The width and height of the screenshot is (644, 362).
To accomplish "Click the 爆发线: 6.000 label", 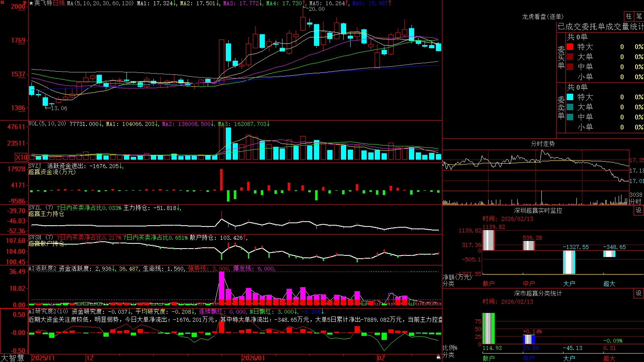I will tap(254, 269).
